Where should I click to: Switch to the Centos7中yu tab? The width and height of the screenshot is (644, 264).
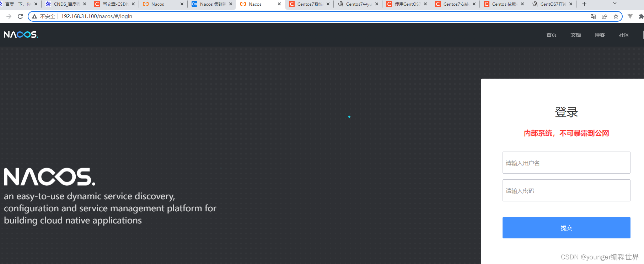(x=357, y=4)
